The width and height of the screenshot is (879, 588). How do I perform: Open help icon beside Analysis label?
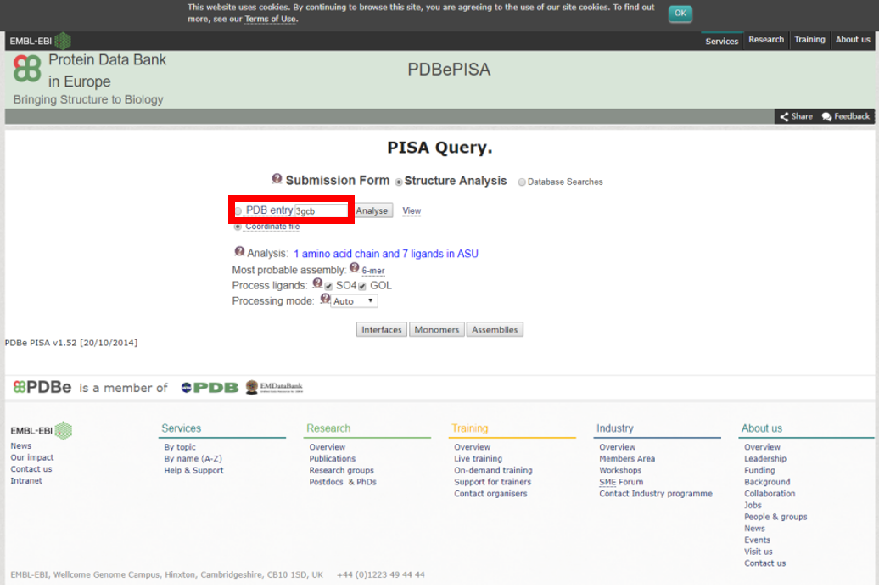(239, 252)
